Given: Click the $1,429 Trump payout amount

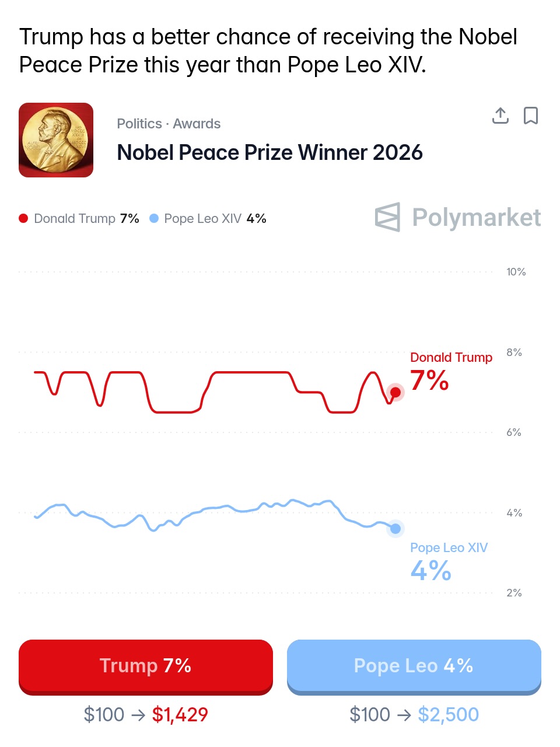Looking at the screenshot, I should (x=180, y=714).
